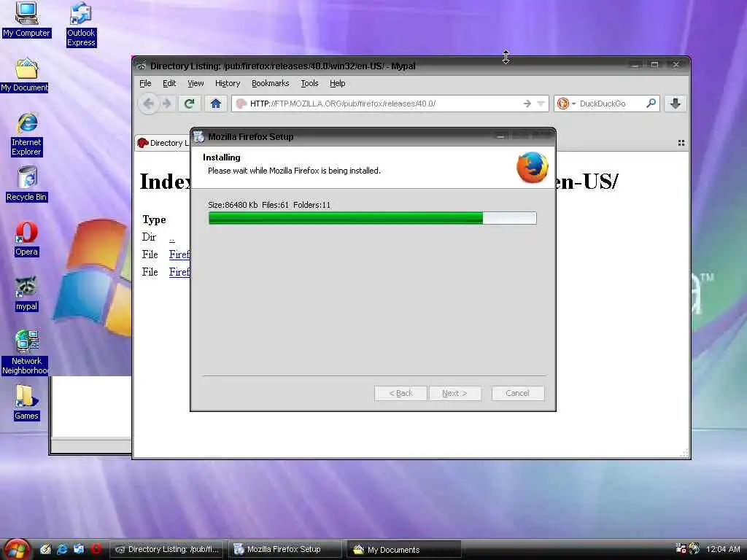Viewport: 747px width, 560px height.
Task: Open the Outlook Express desktop icon
Action: 80,24
